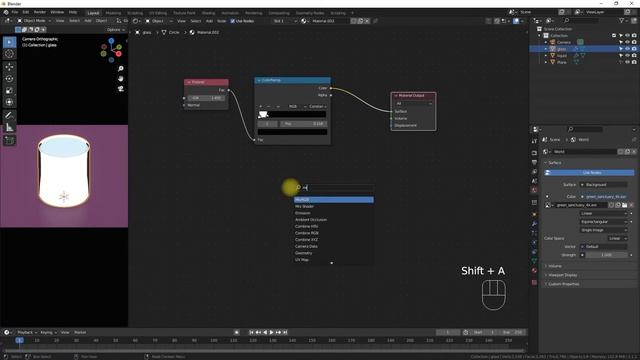This screenshot has height=360, width=640.
Task: Open Surface Background shader dropdown
Action: click(604, 184)
